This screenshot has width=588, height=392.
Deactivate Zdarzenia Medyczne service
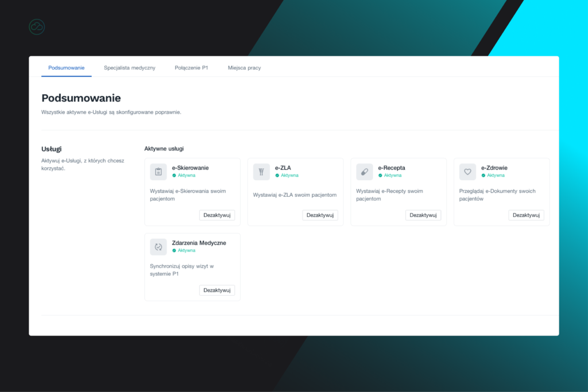[216, 290]
